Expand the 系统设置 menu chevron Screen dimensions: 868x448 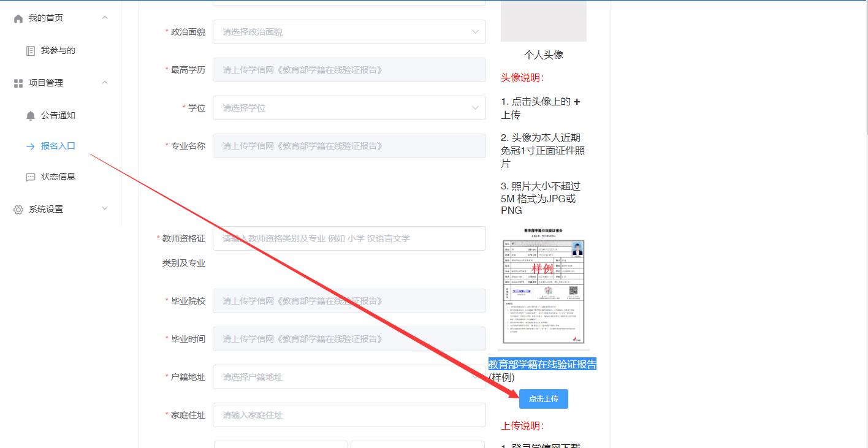pos(105,209)
